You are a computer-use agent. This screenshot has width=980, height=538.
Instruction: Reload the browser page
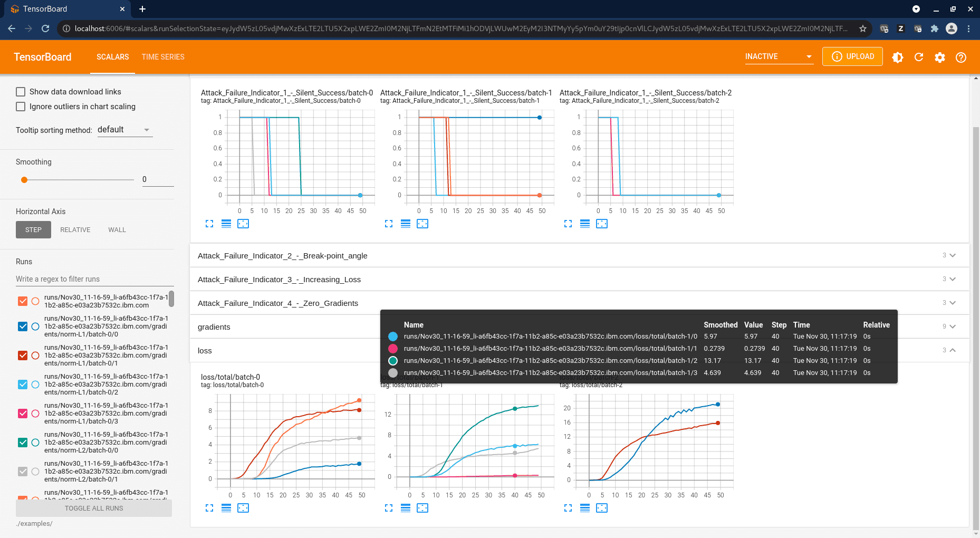click(45, 28)
